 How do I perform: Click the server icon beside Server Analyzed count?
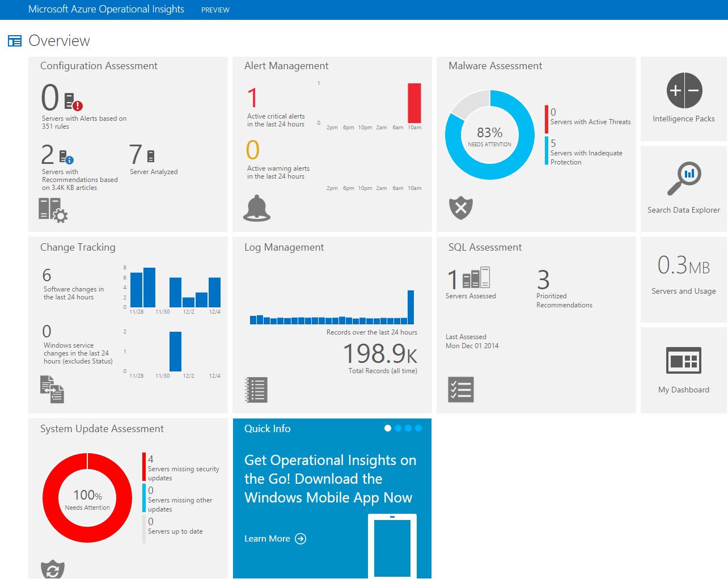pos(151,156)
